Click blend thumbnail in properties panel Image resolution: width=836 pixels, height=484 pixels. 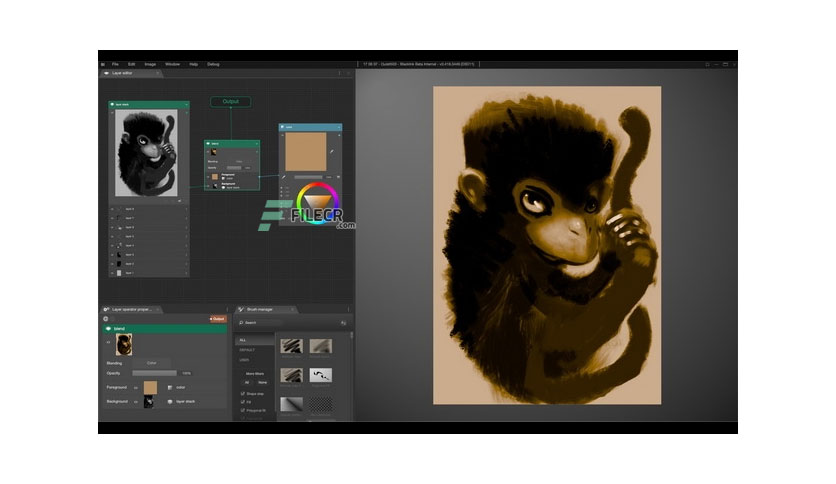[124, 345]
